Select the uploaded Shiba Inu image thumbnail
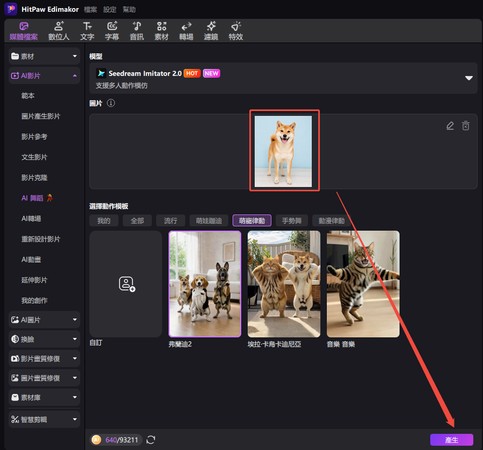 (283, 151)
